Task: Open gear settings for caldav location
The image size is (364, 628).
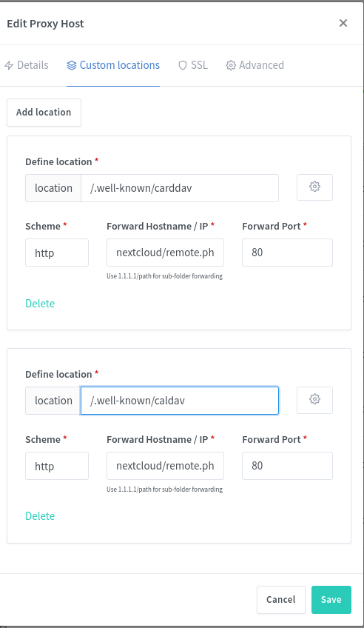Action: (x=314, y=400)
